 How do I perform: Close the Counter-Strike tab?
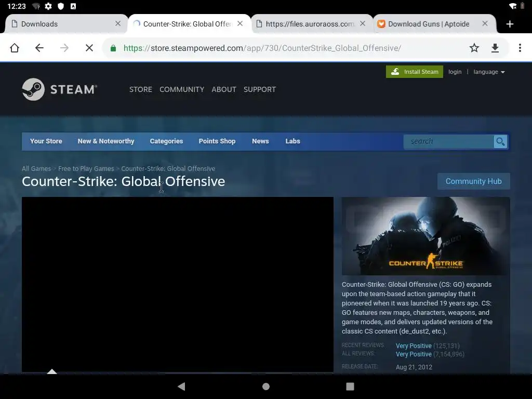click(x=240, y=23)
